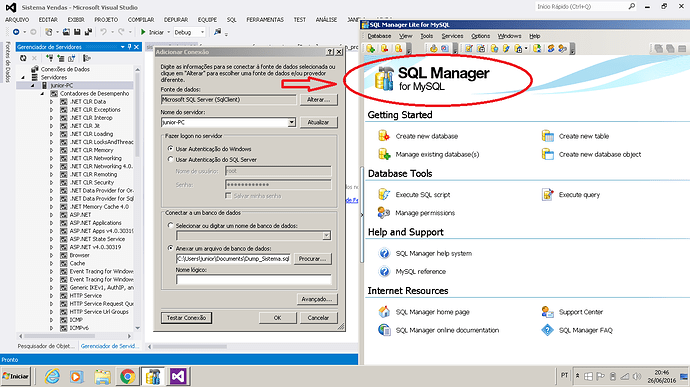Click the Manage permissions icon
The width and height of the screenshot is (690, 387).
(384, 213)
